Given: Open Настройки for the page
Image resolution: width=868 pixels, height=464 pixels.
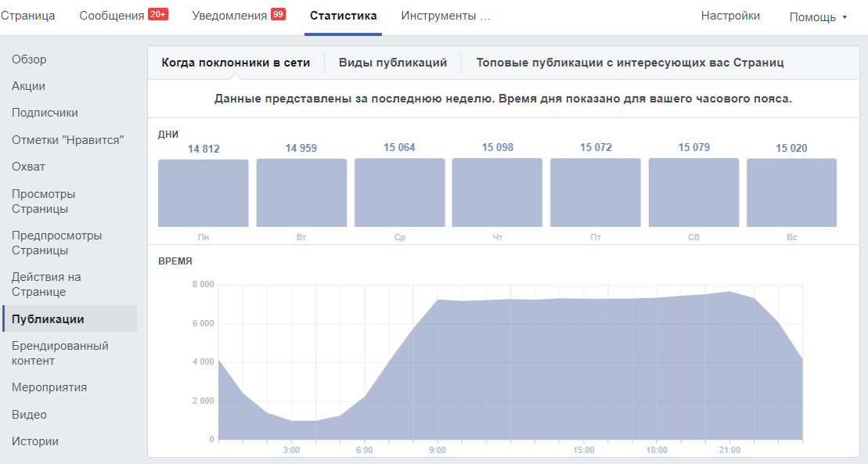Looking at the screenshot, I should [730, 13].
